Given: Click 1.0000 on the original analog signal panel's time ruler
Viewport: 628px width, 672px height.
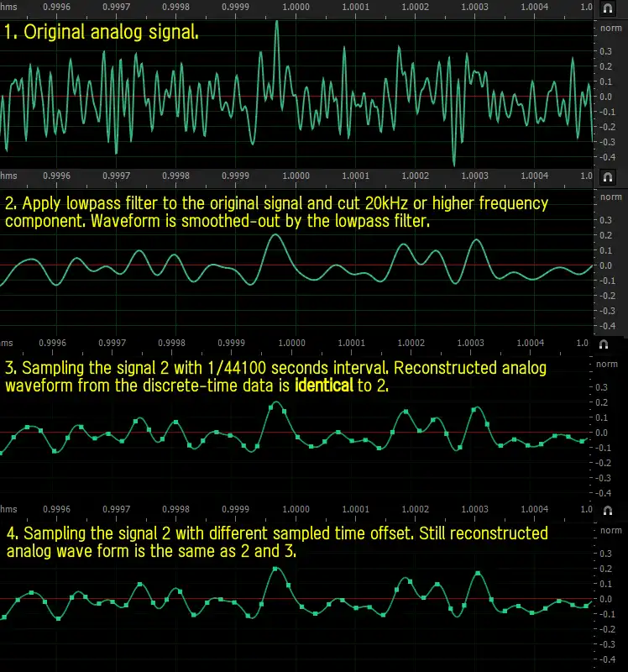Looking at the screenshot, I should (296, 7).
